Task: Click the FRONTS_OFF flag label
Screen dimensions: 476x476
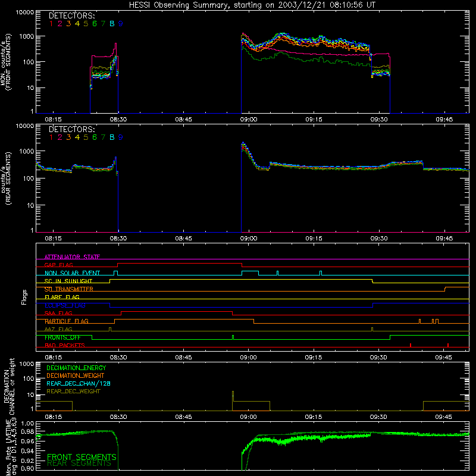Action: pyautogui.click(x=62, y=337)
